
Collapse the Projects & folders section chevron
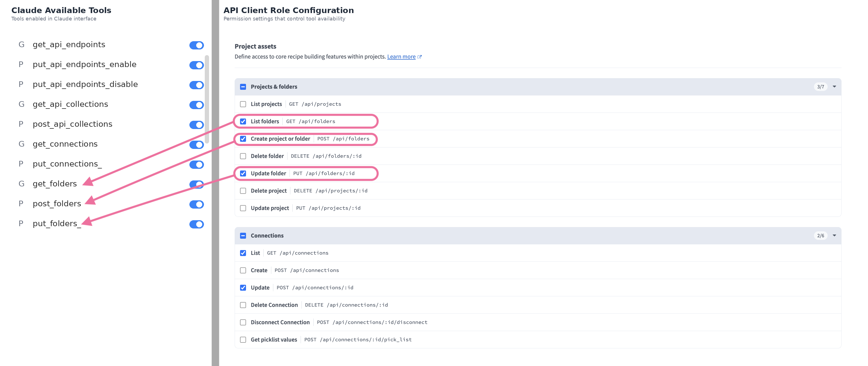click(834, 87)
